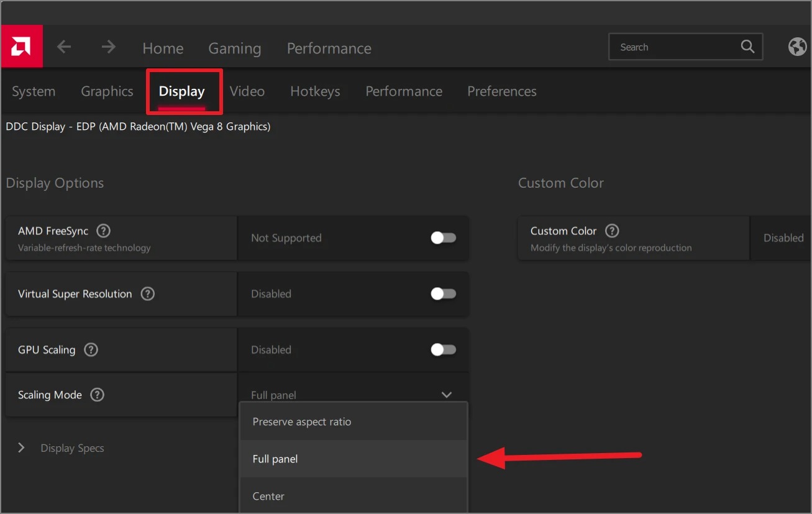Open the globe web browser icon
This screenshot has width=812, height=514.
[797, 47]
